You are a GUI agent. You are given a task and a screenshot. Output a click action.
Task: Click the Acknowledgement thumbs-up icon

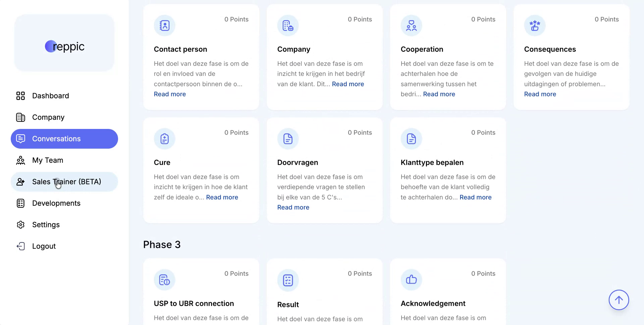pos(411,280)
